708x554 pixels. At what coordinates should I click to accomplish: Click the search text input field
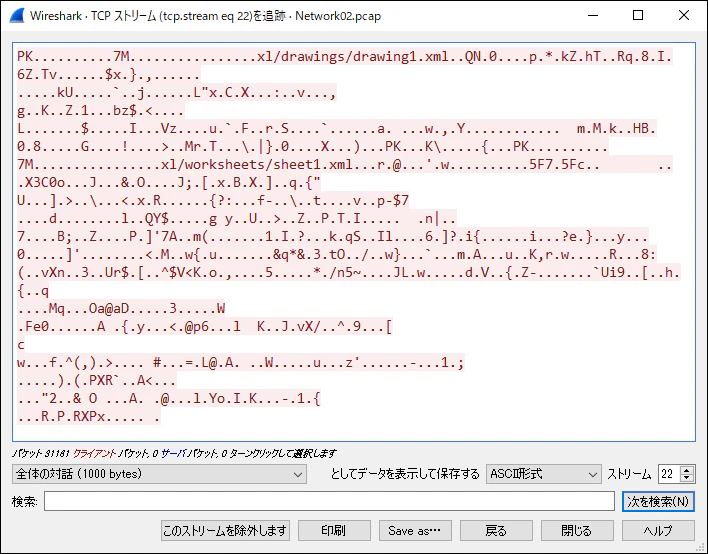(329, 502)
